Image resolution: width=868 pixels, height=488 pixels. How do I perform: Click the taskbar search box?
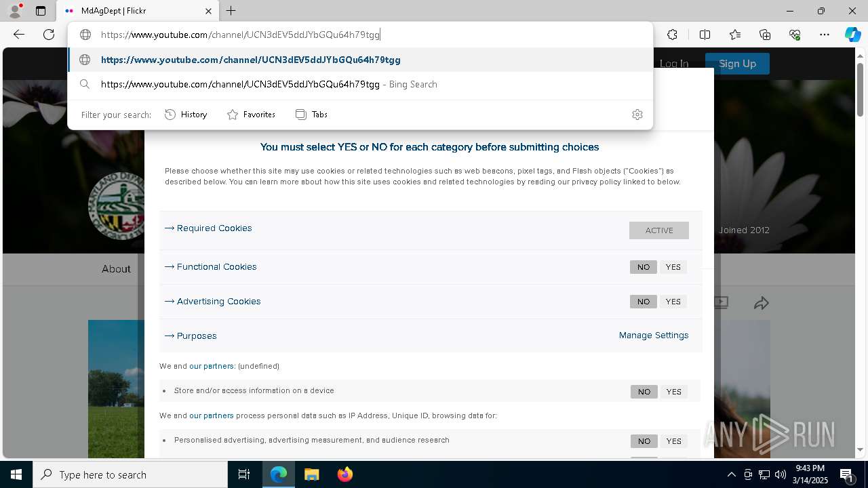[130, 474]
